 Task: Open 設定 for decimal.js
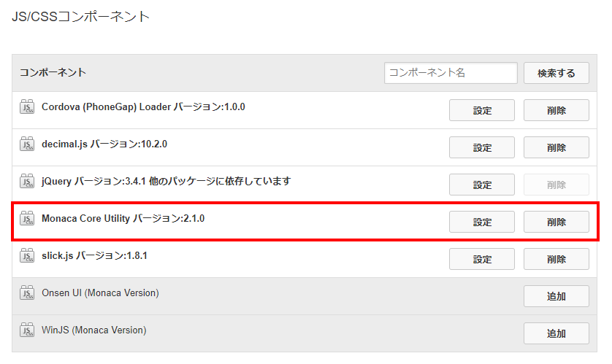pyautogui.click(x=482, y=147)
